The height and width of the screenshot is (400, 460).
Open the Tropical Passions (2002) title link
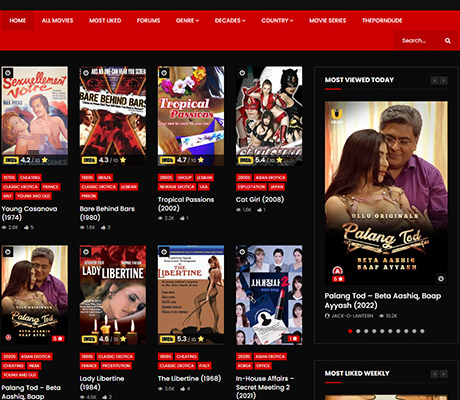click(x=186, y=204)
